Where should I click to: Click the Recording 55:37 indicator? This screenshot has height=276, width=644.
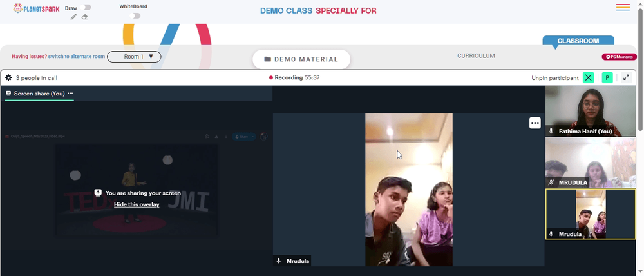[x=294, y=77]
